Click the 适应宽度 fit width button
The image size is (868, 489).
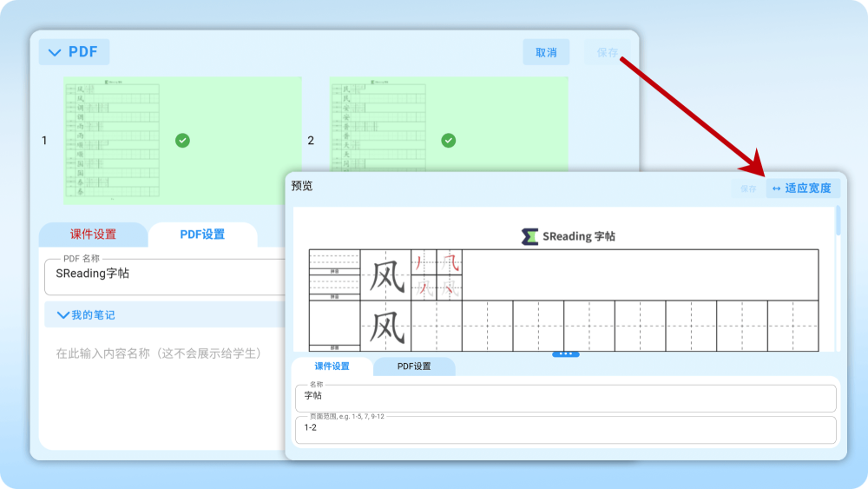click(x=803, y=188)
